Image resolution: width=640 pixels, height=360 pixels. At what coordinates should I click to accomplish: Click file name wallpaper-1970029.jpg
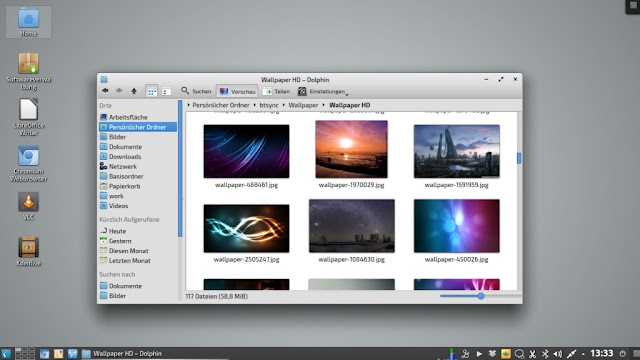pyautogui.click(x=351, y=185)
